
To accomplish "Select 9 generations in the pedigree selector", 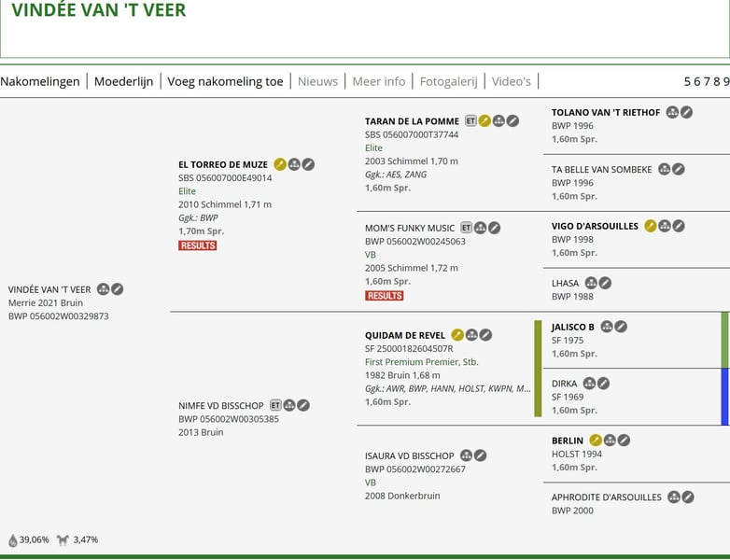I will tap(725, 81).
